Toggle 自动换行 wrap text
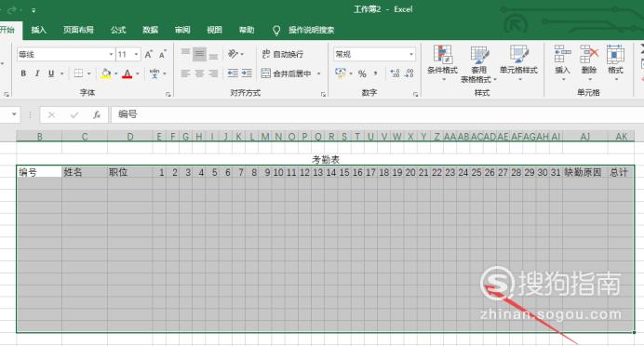The image size is (644, 346). pyautogui.click(x=283, y=54)
